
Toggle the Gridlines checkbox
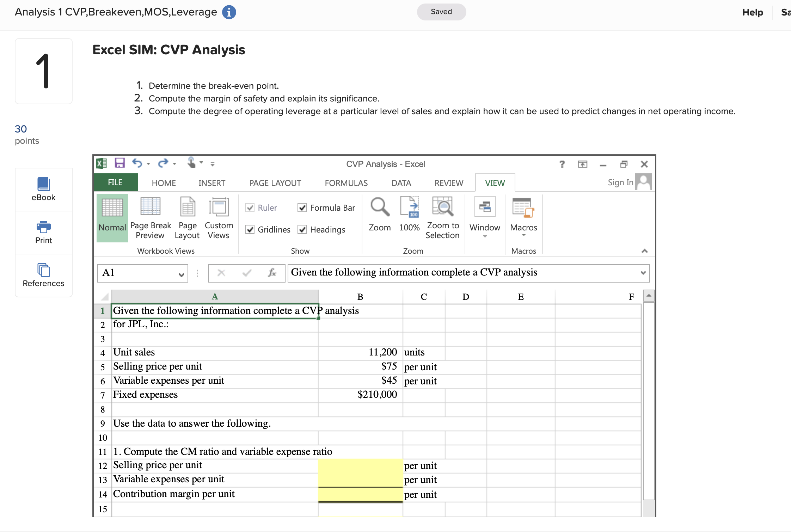[x=250, y=230]
